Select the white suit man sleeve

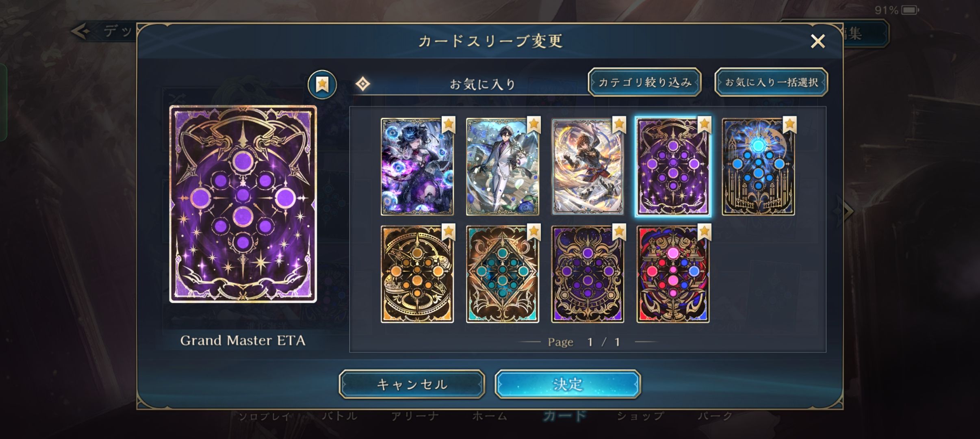click(x=503, y=167)
